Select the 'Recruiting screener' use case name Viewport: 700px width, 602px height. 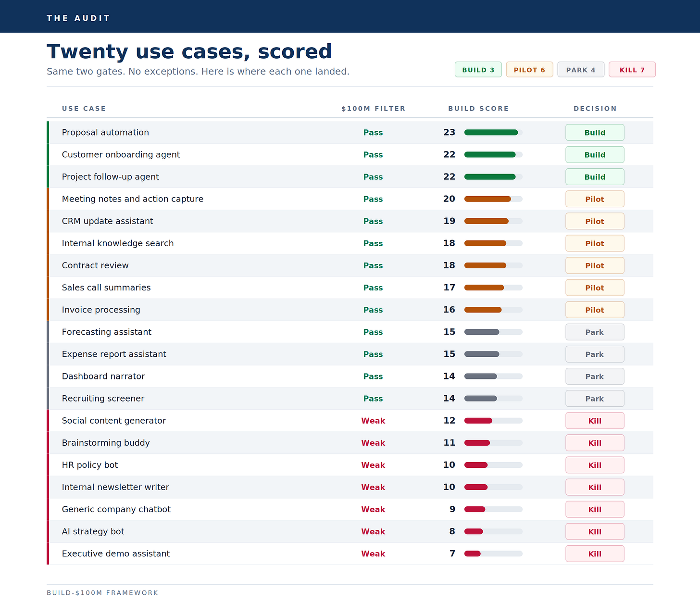click(x=103, y=398)
